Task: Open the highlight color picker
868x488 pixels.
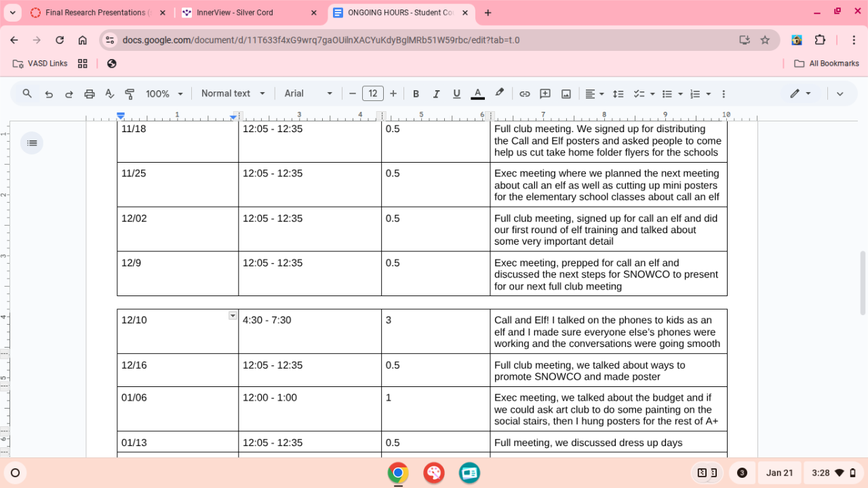Action: tap(499, 94)
